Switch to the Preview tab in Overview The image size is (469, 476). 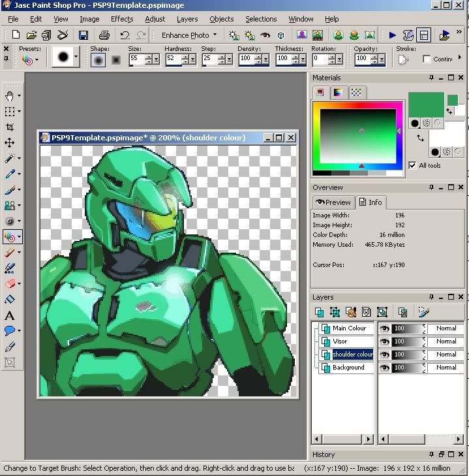(x=333, y=202)
